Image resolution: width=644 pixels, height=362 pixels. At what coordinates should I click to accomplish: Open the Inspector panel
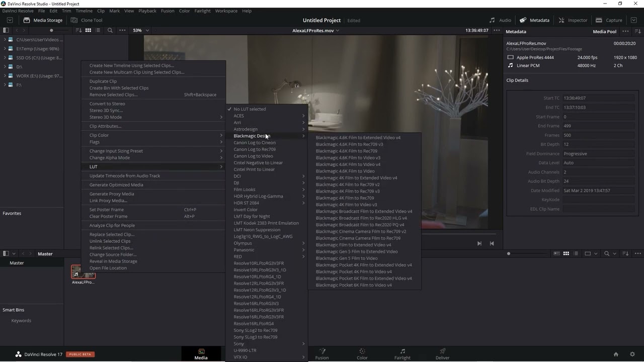pos(573,20)
